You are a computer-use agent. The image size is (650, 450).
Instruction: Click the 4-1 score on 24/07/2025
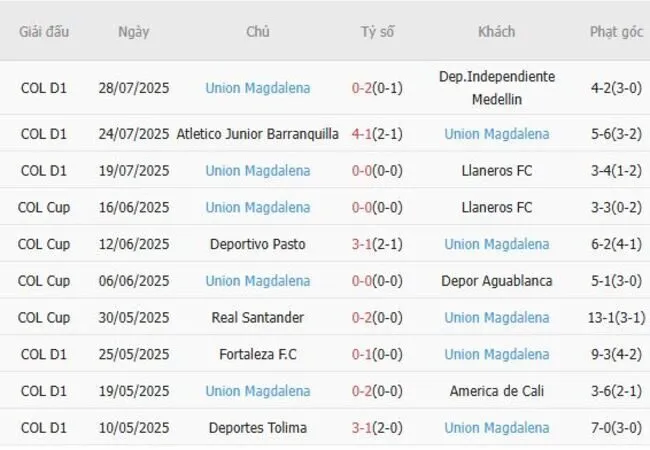click(x=362, y=134)
